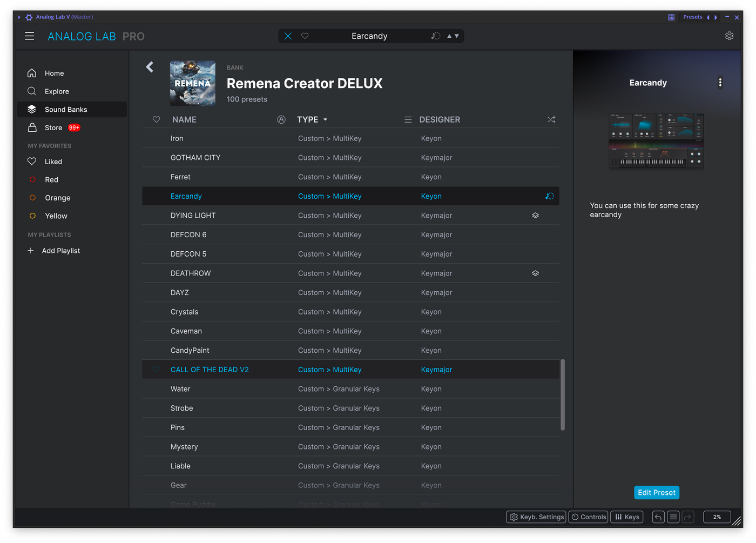Click the list icon beside DESIGNER header
Viewport: 756px width, 543px height.
click(x=408, y=119)
